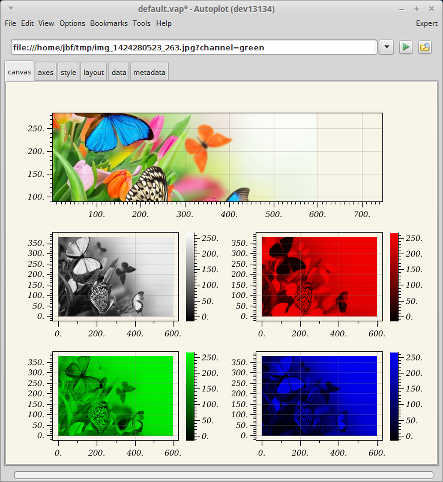Image resolution: width=443 pixels, height=482 pixels.
Task: Click the grayscale colorbar
Action: pyautogui.click(x=190, y=277)
